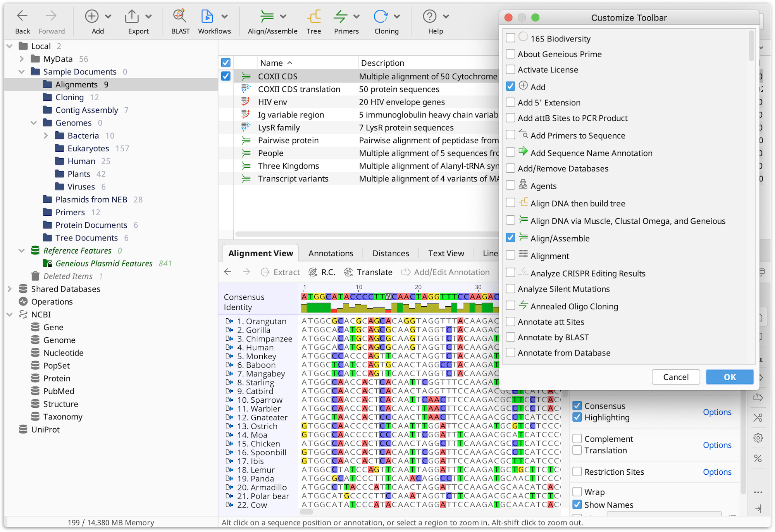Click the R.C. reverse complement icon
Screen dimensions: 775x532
(x=313, y=272)
